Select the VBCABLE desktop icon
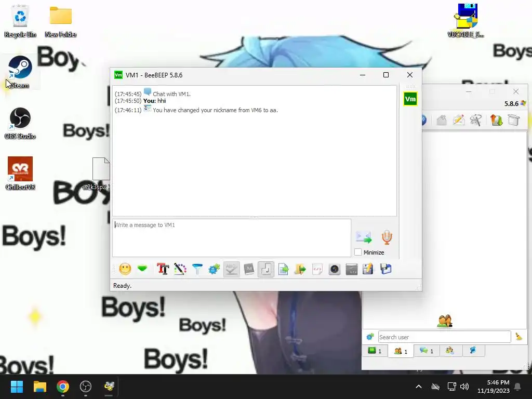Viewport: 532px width, 399px height. 466,20
